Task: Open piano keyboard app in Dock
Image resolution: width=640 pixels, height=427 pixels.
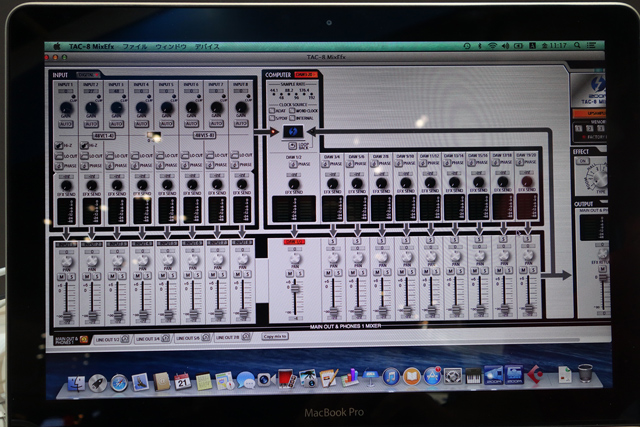Action: tap(473, 376)
